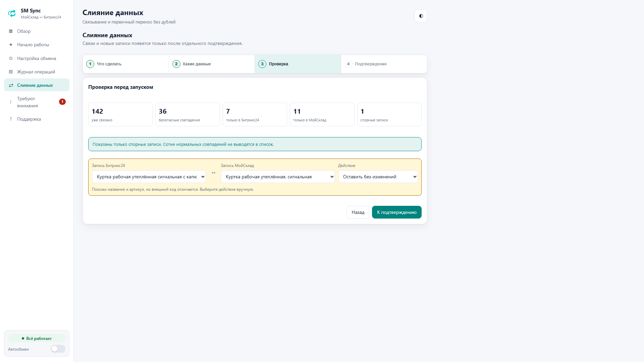Open Журнал операций in the sidebar
The width and height of the screenshot is (644, 362).
(37, 72)
